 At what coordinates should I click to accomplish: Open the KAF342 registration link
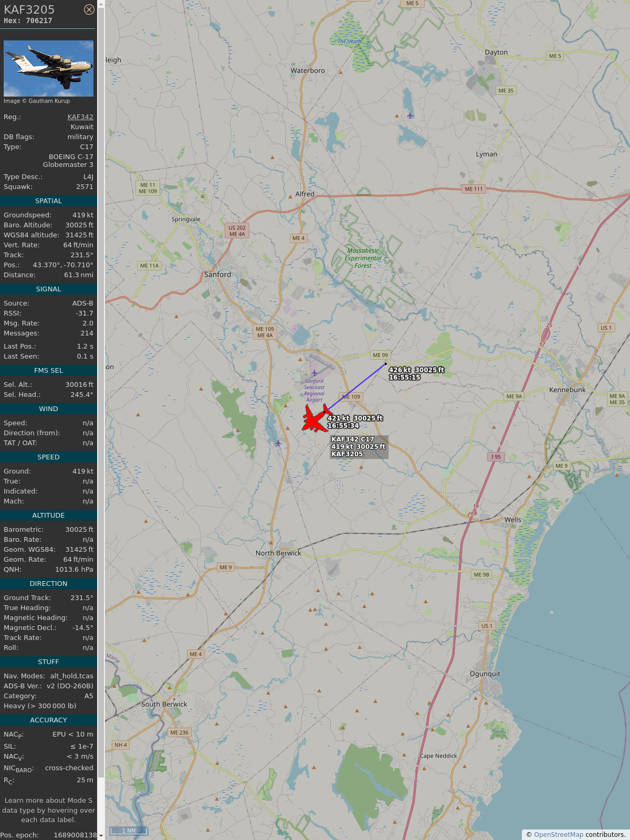tap(80, 117)
